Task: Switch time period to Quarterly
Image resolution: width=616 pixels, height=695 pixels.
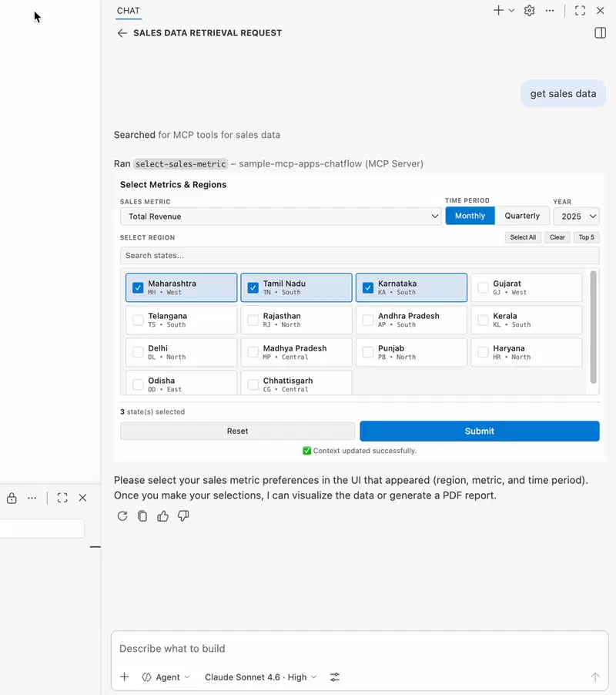Action: pyautogui.click(x=522, y=216)
